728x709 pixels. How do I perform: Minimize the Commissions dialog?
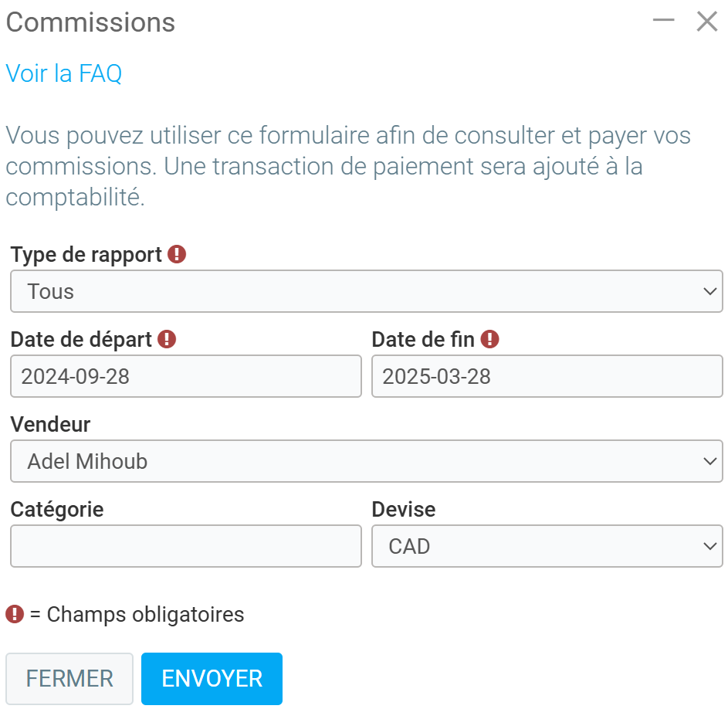(x=664, y=22)
